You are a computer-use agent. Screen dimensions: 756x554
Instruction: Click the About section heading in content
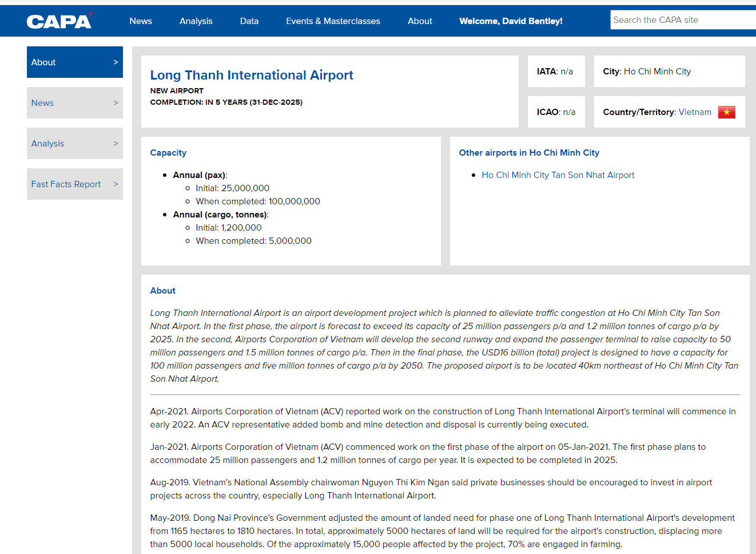163,291
